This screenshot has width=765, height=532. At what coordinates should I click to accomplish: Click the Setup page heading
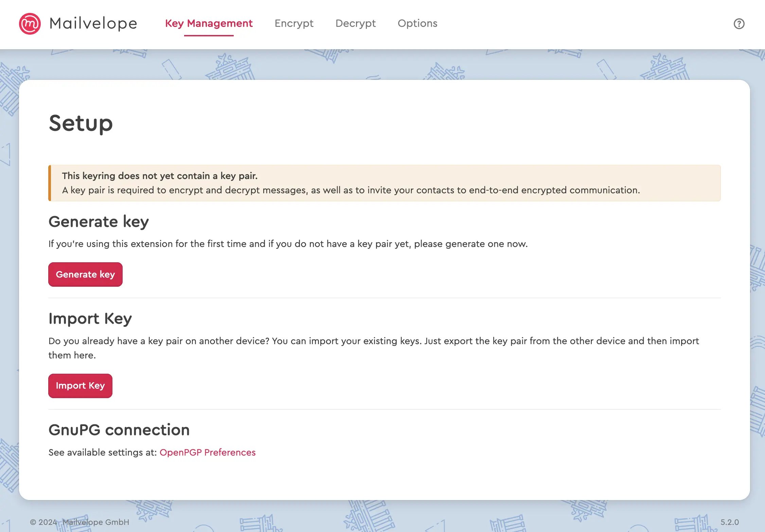[x=81, y=124]
